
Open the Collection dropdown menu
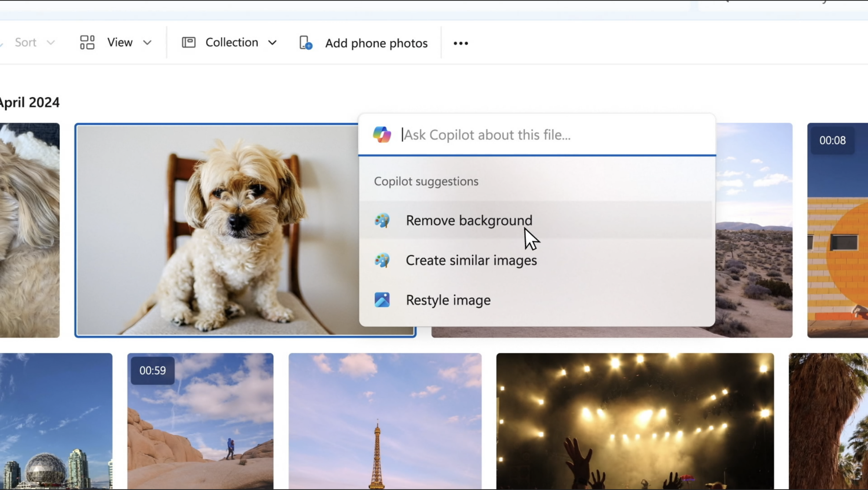229,43
